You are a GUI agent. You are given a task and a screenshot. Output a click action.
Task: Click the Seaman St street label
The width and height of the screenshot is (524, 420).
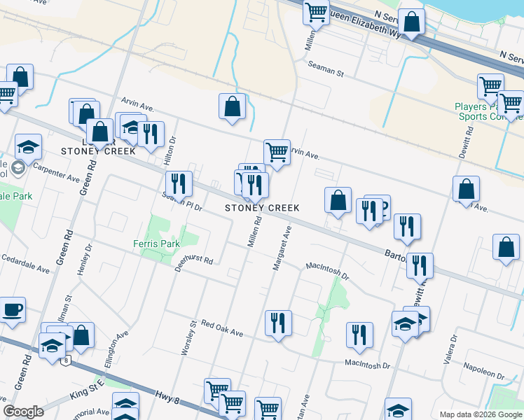pos(326,69)
